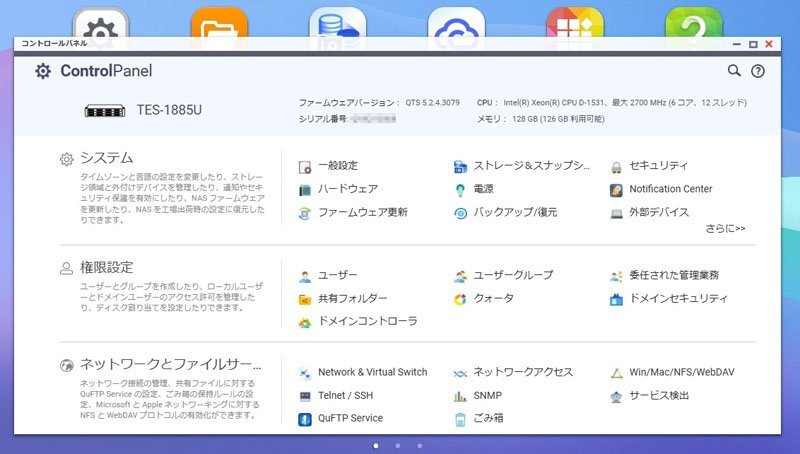Open the ネットワークとファイルサー... heading
This screenshot has height=454, width=800.
(x=170, y=364)
